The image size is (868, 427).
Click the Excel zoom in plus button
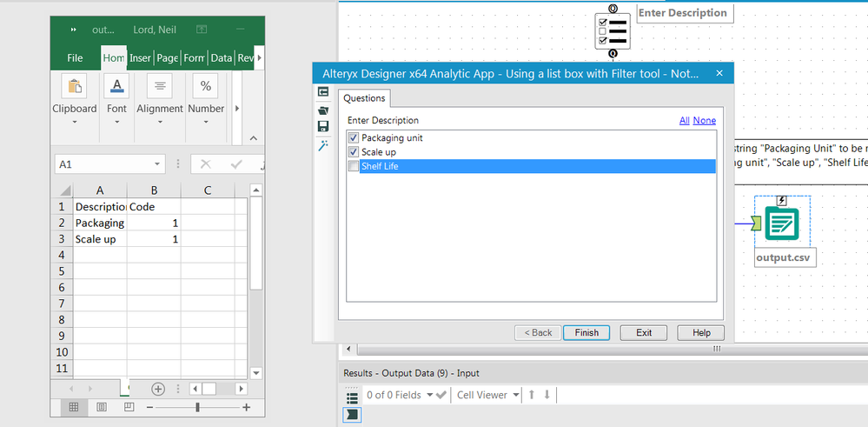tap(247, 408)
